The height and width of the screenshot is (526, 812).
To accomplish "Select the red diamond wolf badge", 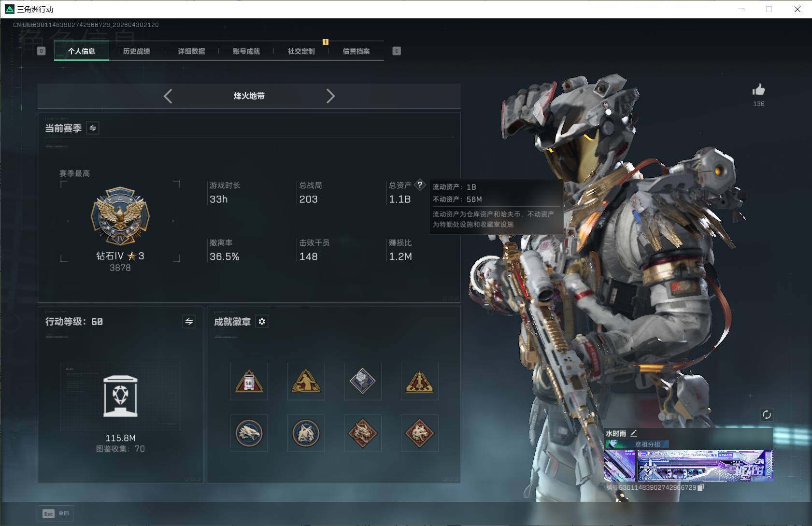I will click(x=419, y=433).
